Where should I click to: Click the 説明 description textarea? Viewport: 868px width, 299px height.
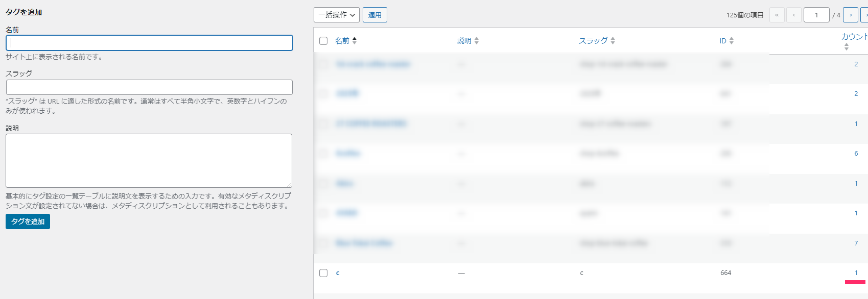click(149, 161)
